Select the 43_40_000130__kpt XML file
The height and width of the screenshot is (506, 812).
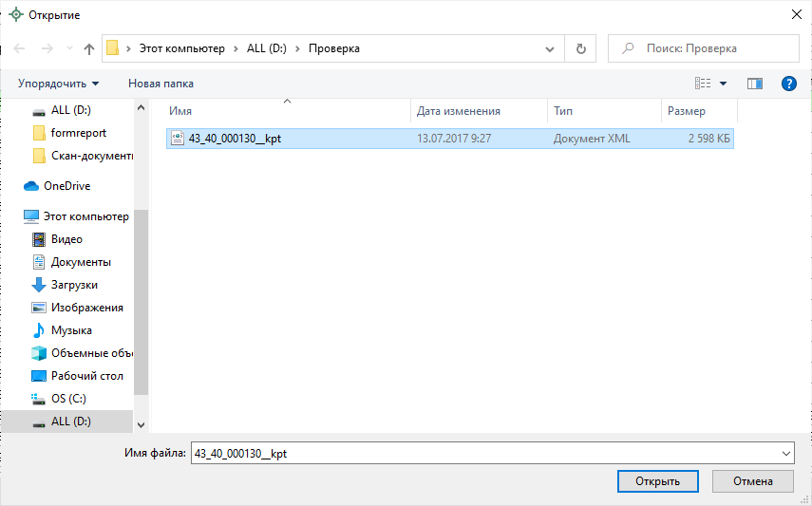click(x=235, y=139)
